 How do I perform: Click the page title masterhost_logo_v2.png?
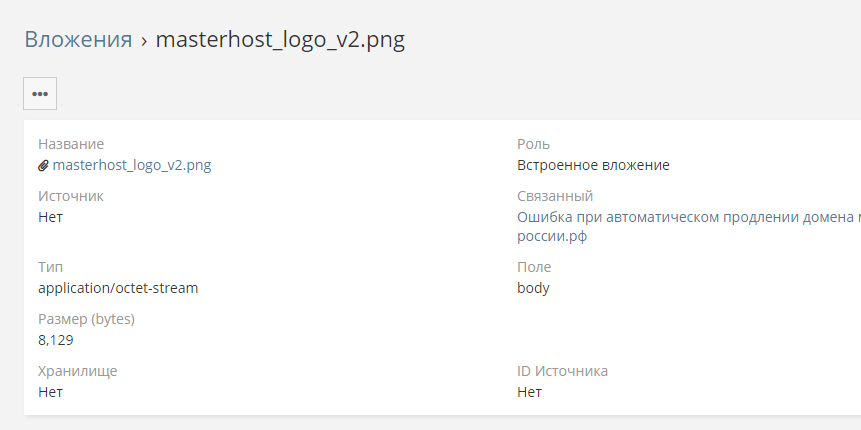280,40
